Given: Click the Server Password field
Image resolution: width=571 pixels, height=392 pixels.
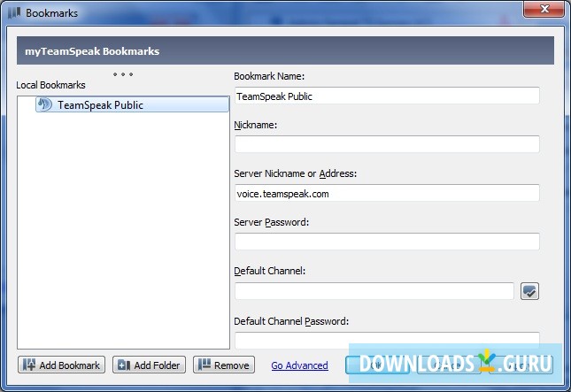Looking at the screenshot, I should tap(387, 242).
